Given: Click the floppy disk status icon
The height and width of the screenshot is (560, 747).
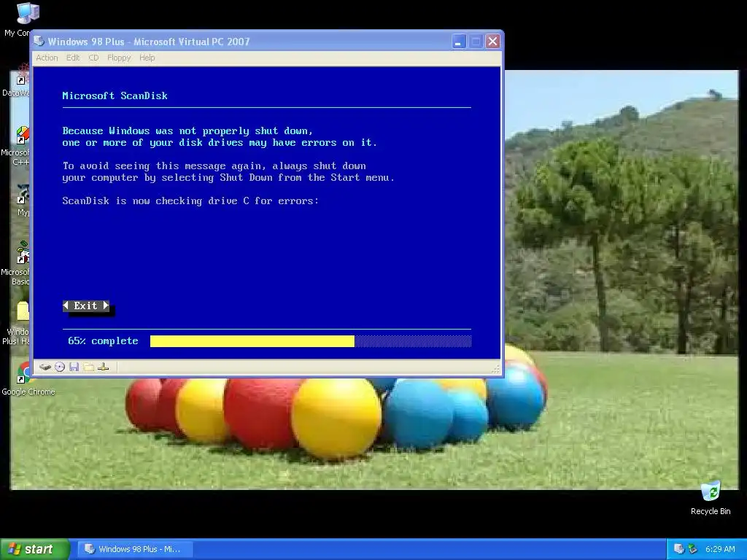Looking at the screenshot, I should [x=74, y=367].
